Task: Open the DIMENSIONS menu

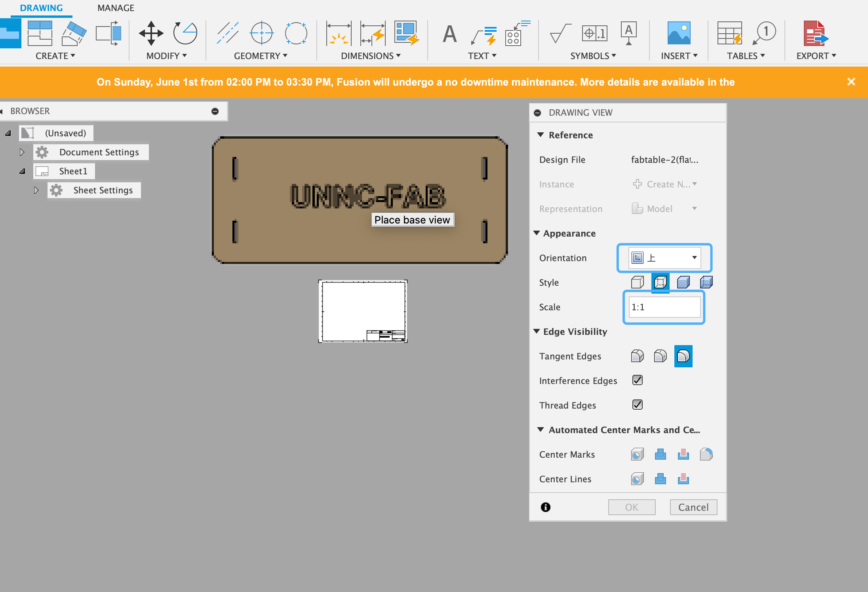Action: (371, 56)
